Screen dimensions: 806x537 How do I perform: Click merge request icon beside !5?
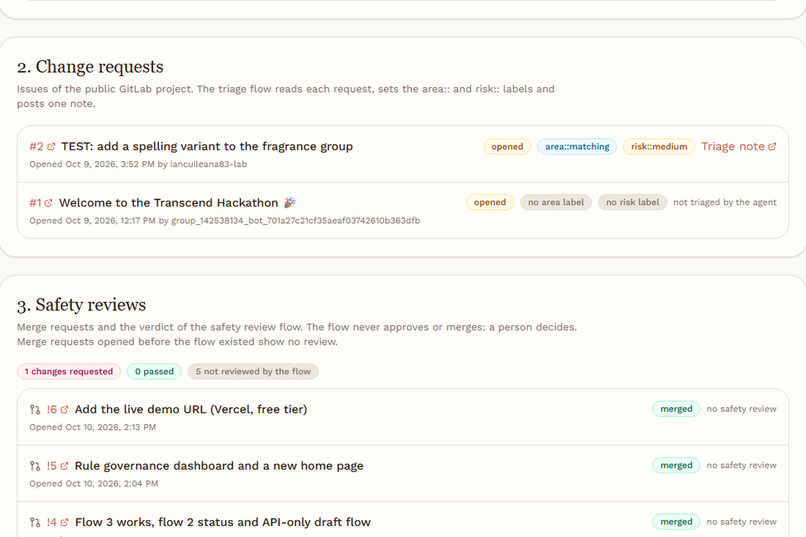[x=35, y=466]
